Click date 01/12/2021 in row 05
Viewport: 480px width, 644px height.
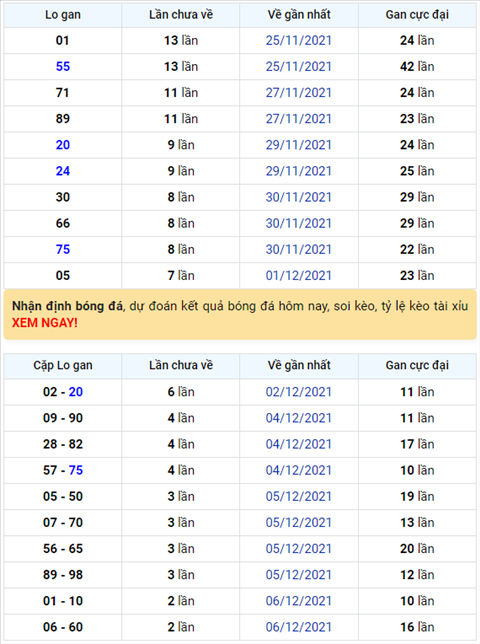click(x=299, y=276)
